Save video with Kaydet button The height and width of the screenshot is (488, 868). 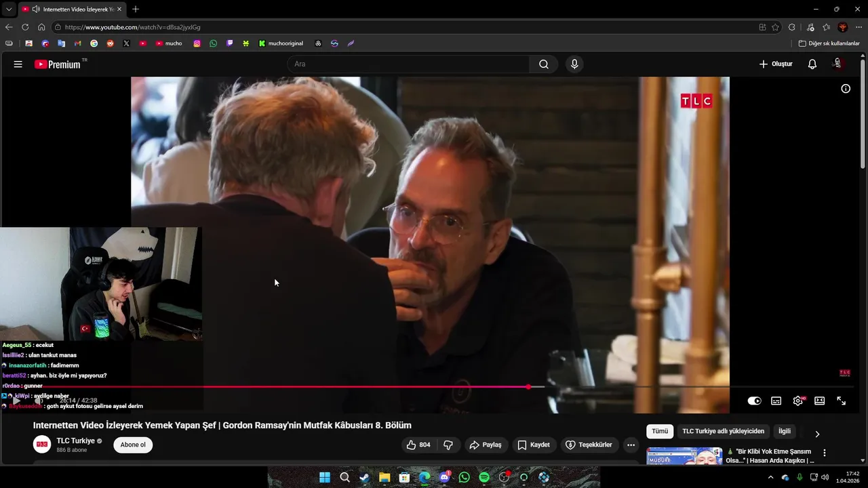(x=534, y=445)
